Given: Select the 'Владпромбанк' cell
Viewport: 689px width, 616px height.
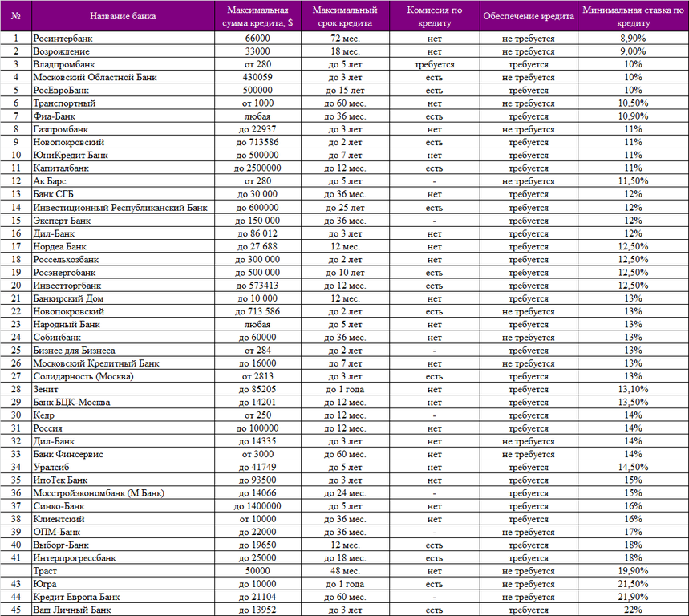Looking at the screenshot, I should click(x=123, y=64).
